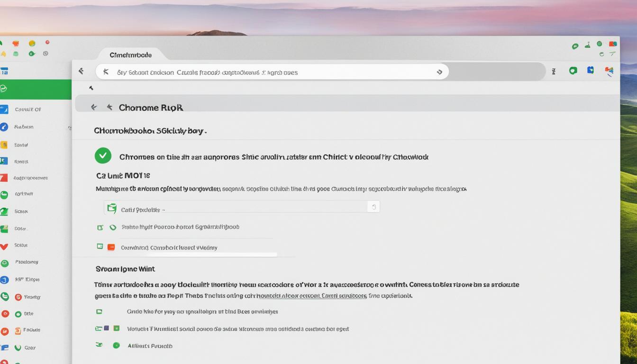Screen dimensions: 637x364
Task: Open the underlined 'Cunnl scrdaboors' link
Action: (x=344, y=296)
